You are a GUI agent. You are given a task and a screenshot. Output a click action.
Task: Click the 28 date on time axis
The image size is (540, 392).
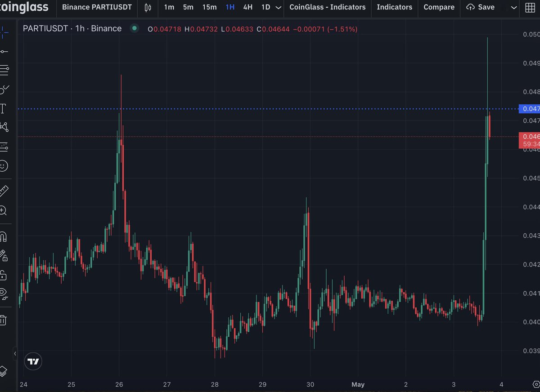[x=215, y=384]
